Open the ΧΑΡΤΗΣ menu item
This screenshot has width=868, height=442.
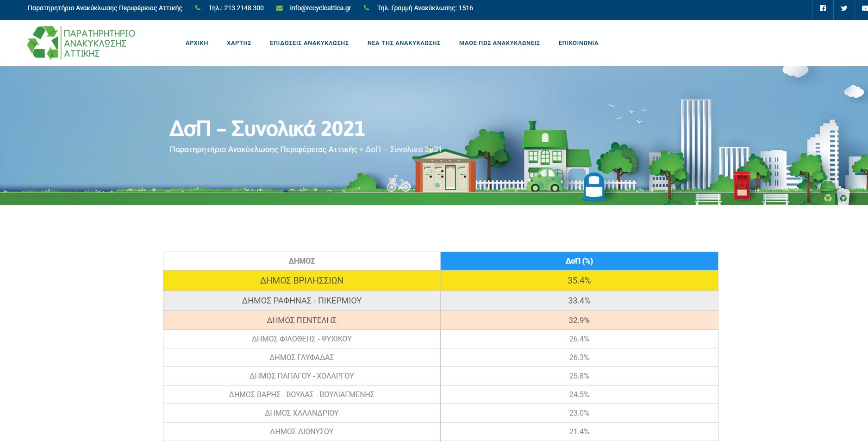click(x=239, y=43)
